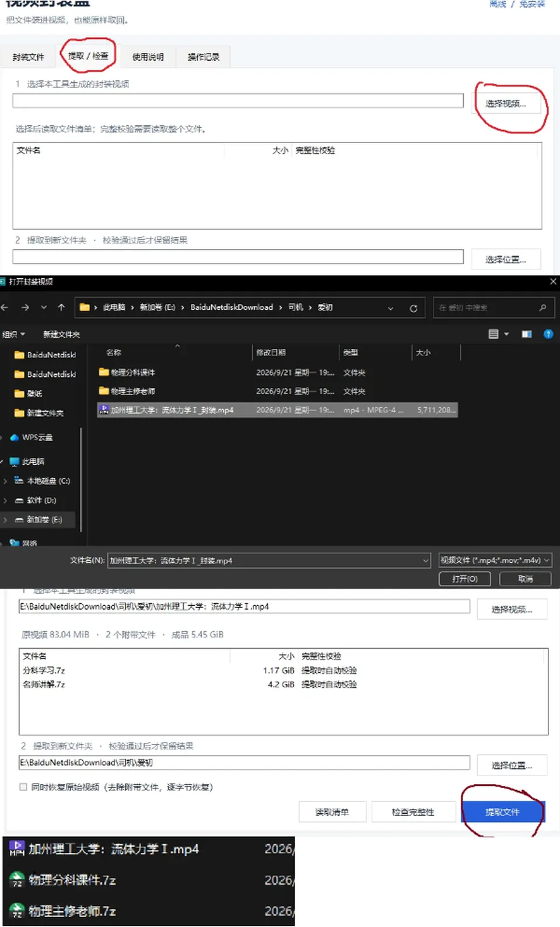Viewport: 560px width, 927px height.
Task: Click the 文件名(N) input field
Action: pos(269,561)
